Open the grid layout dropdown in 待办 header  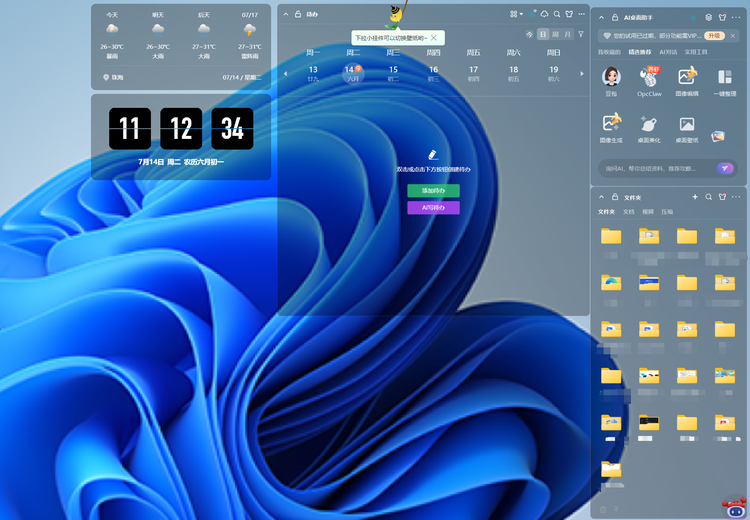[x=516, y=14]
